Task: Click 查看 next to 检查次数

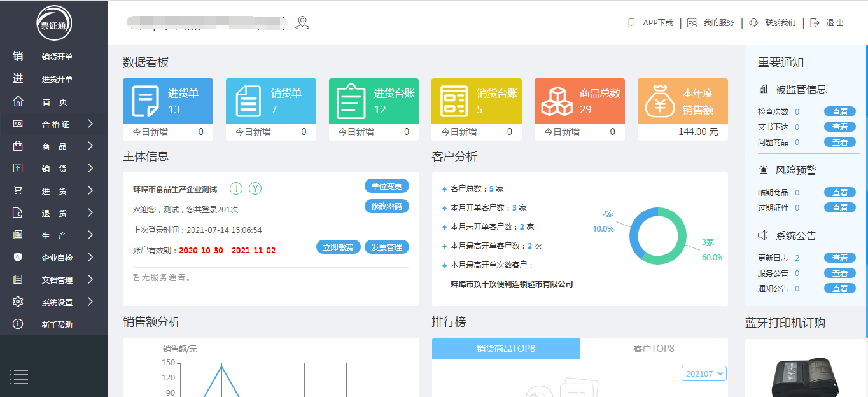Action: (x=840, y=111)
